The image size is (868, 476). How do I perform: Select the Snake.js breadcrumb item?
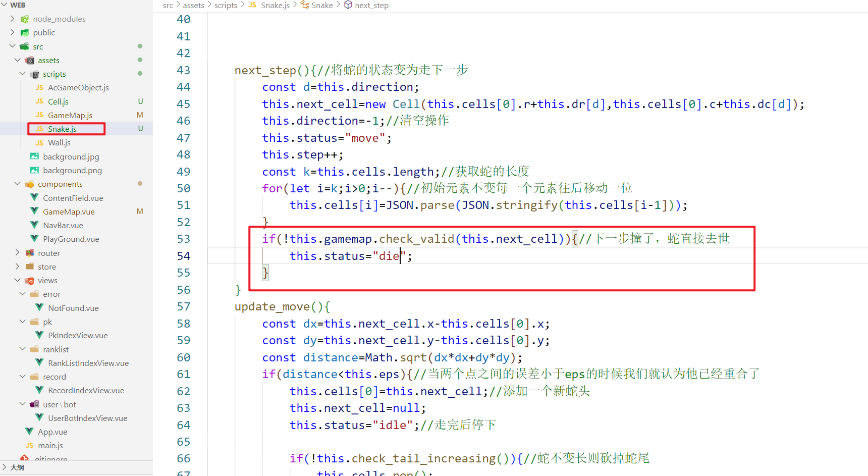(275, 5)
